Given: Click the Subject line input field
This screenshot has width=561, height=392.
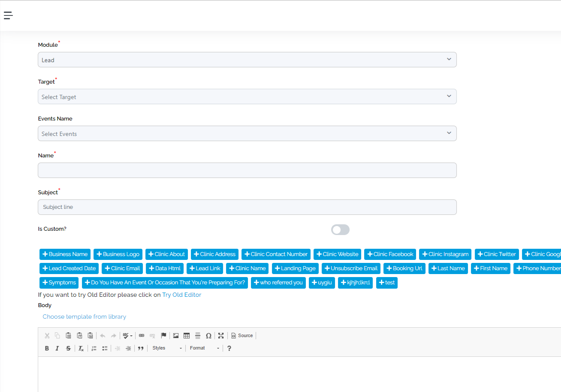Looking at the screenshot, I should [x=247, y=207].
